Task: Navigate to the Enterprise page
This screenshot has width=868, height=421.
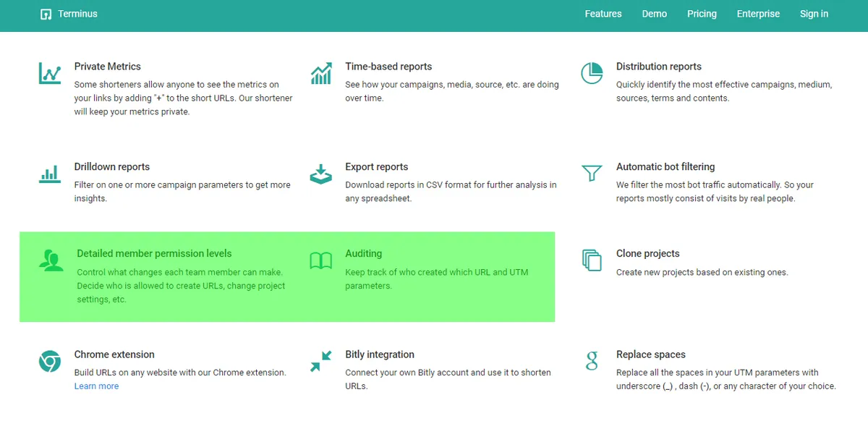Action: 758,14
